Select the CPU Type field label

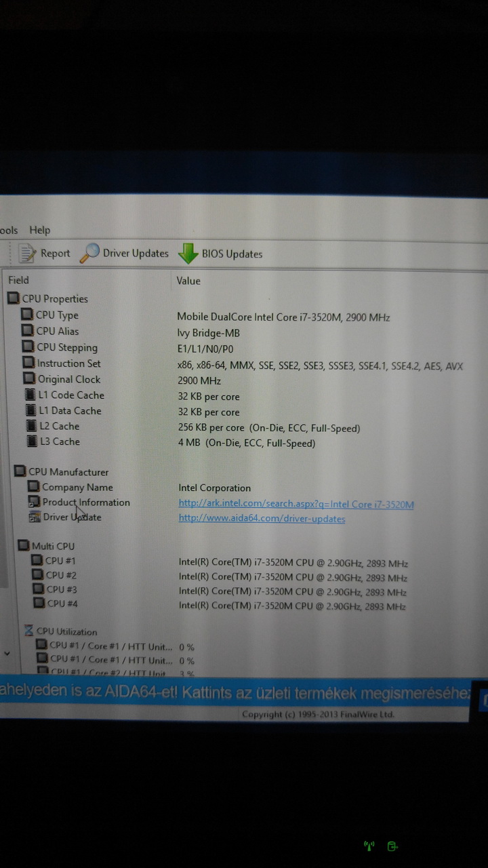57,315
